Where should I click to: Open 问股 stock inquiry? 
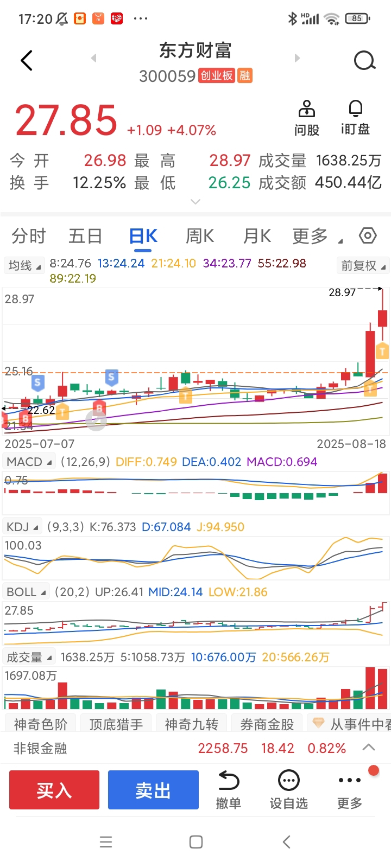tap(307, 118)
